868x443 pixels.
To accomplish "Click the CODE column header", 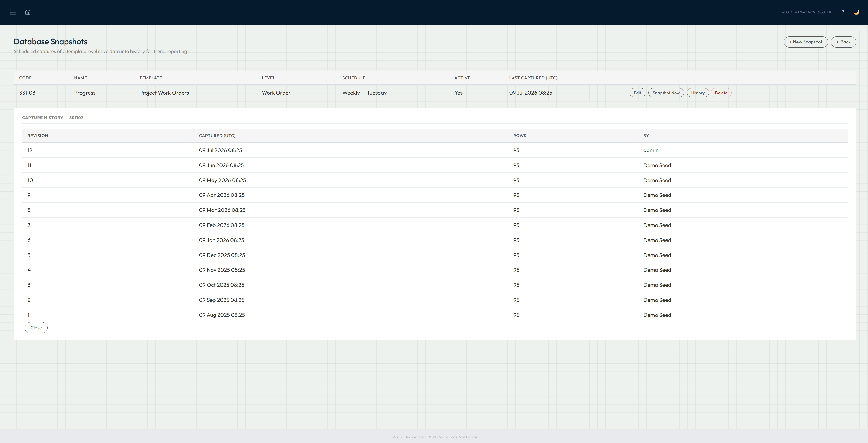I will (x=25, y=78).
